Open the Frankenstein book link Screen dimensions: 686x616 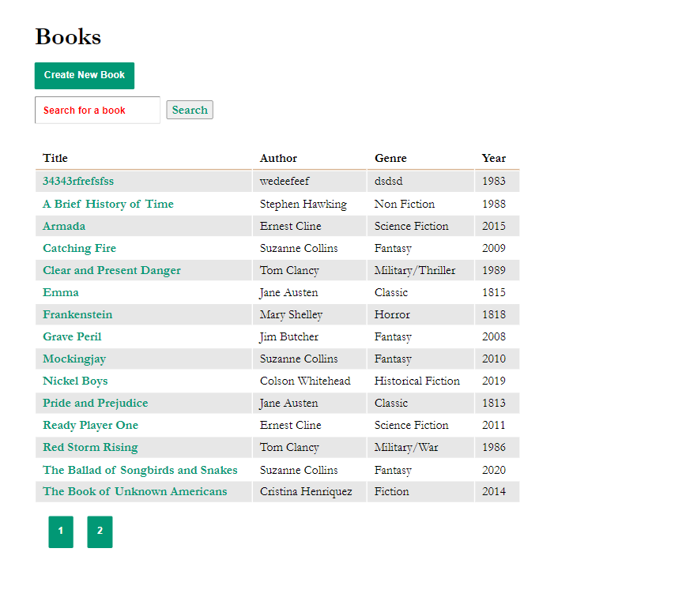[77, 315]
